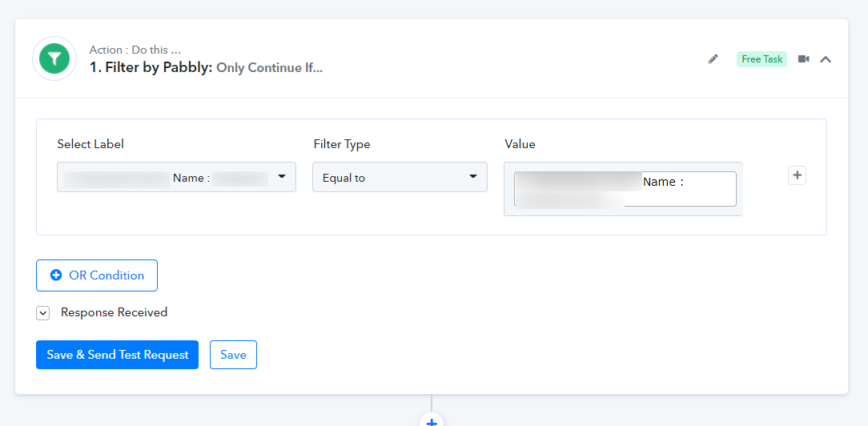Click the video camera tutorial icon
The width and height of the screenshot is (868, 426).
[803, 59]
